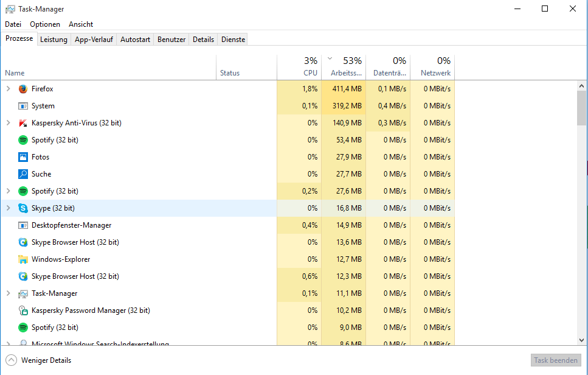Click Skype Browser Host icon using 12,3 MB
The image size is (588, 375).
tap(23, 276)
